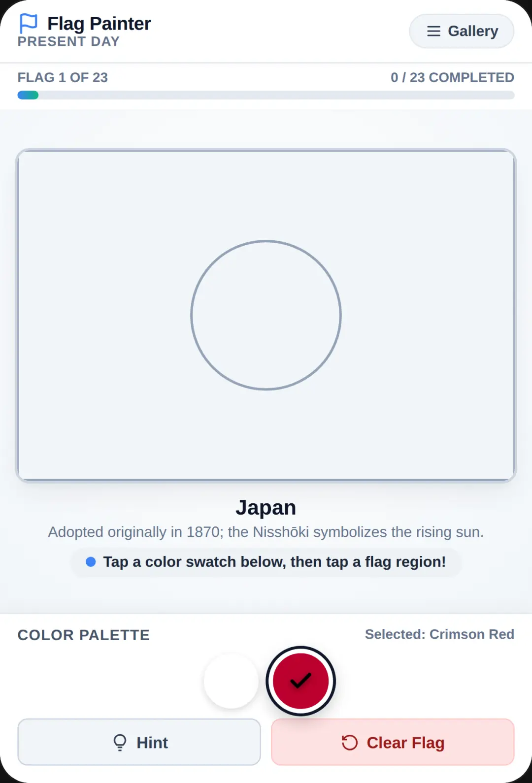Select the Crimson Red color swatch
The height and width of the screenshot is (783, 532).
tap(300, 681)
